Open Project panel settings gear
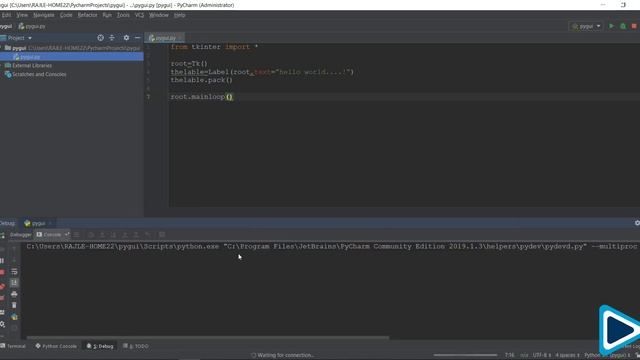This screenshot has width=640, height=360. 126,38
